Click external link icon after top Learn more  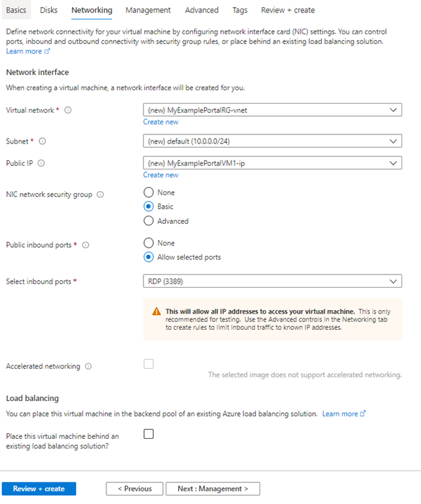[x=48, y=52]
